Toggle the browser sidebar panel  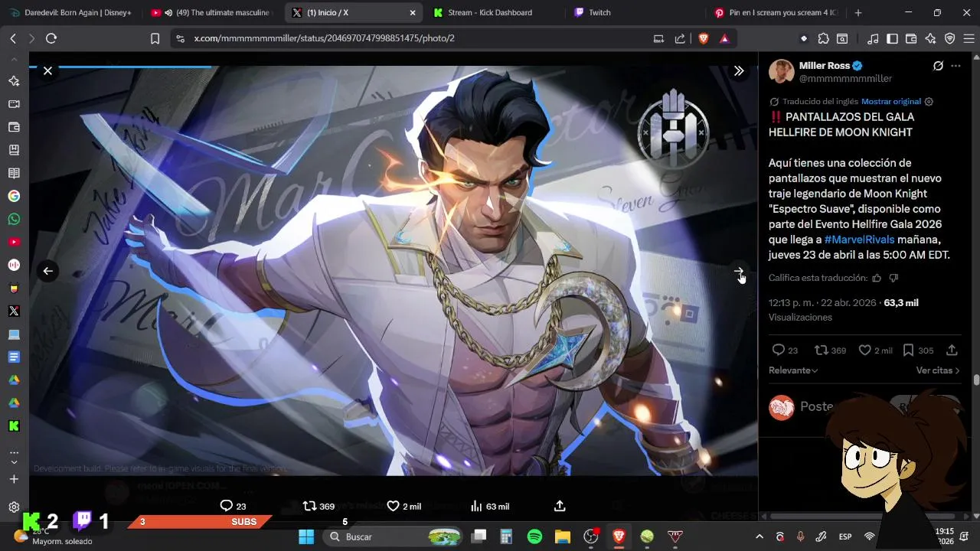[x=892, y=38]
